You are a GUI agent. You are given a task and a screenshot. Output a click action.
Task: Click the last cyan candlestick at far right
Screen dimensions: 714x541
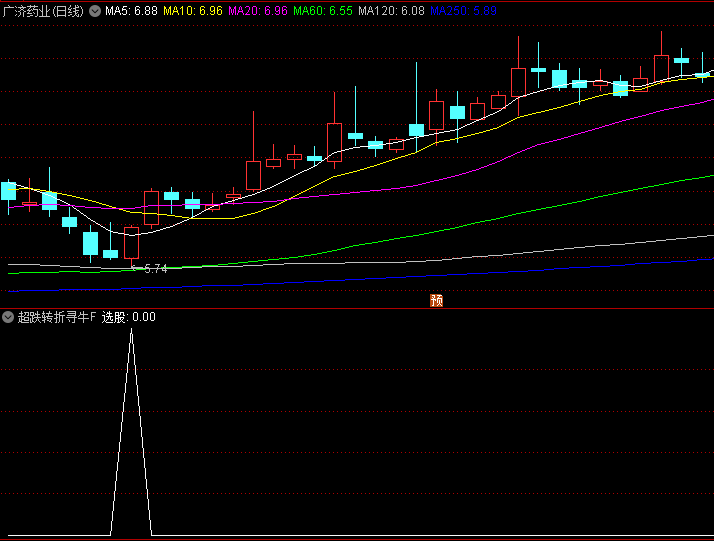pyautogui.click(x=702, y=74)
